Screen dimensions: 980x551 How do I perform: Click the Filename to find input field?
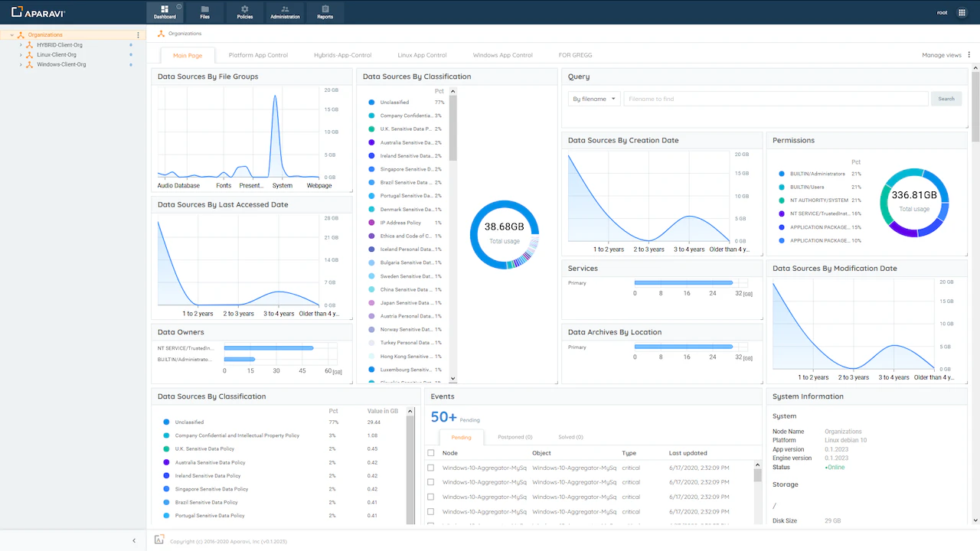click(x=775, y=99)
